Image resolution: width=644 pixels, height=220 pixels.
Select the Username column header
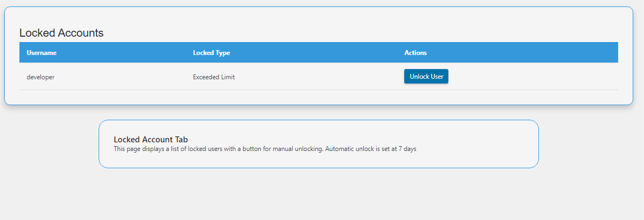41,53
